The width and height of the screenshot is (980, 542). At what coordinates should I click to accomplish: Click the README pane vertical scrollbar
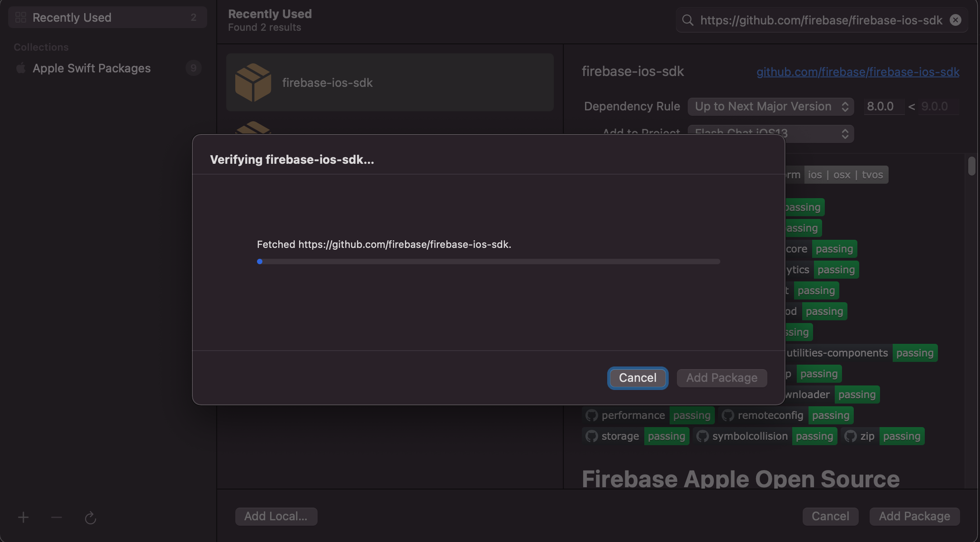coord(971,166)
